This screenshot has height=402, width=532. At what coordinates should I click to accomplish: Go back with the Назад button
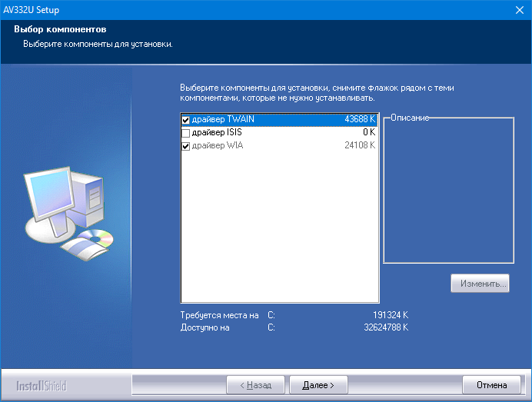click(255, 385)
